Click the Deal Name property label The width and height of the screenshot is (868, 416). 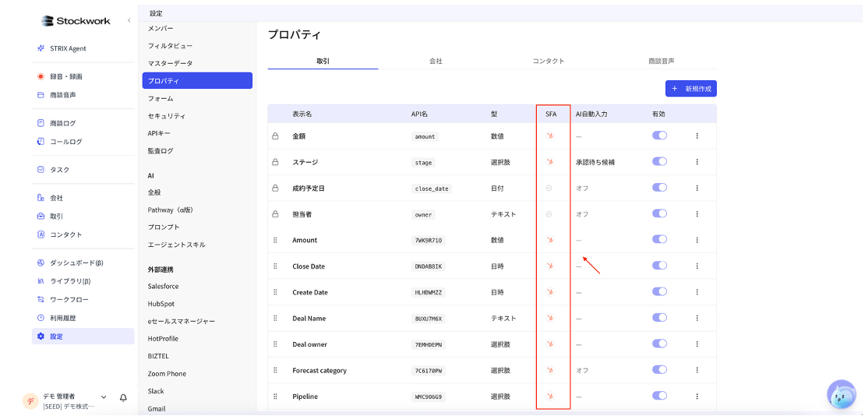pyautogui.click(x=309, y=319)
